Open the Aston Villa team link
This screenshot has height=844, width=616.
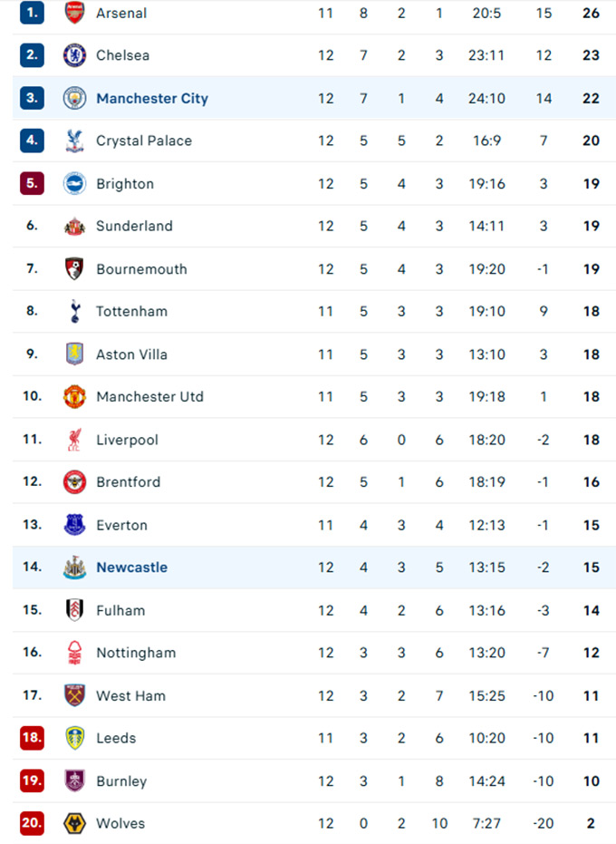tap(131, 354)
